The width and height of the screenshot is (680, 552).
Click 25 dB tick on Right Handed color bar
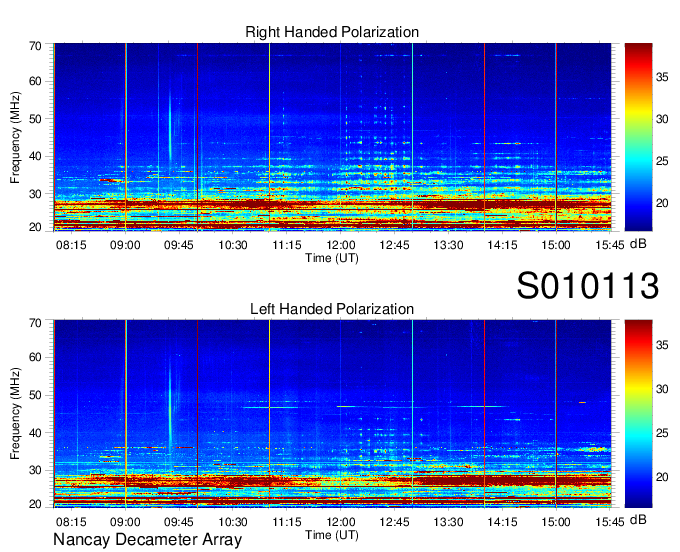pyautogui.click(x=662, y=161)
